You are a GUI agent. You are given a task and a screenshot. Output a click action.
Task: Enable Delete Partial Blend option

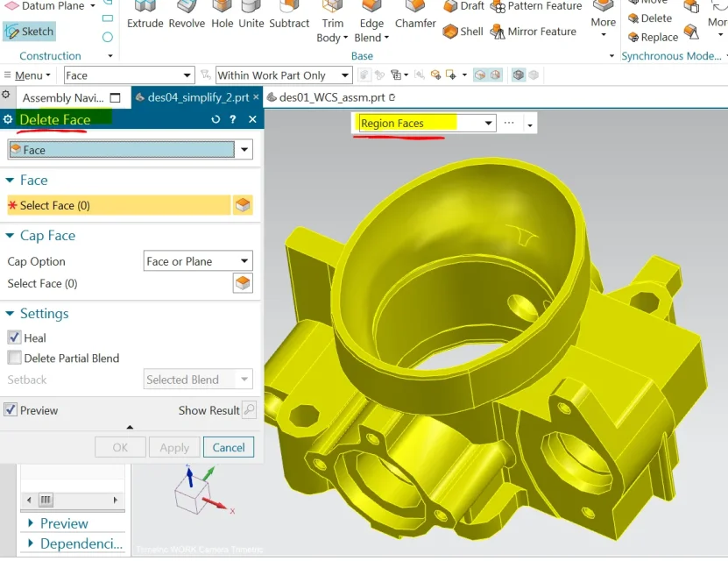(x=14, y=358)
